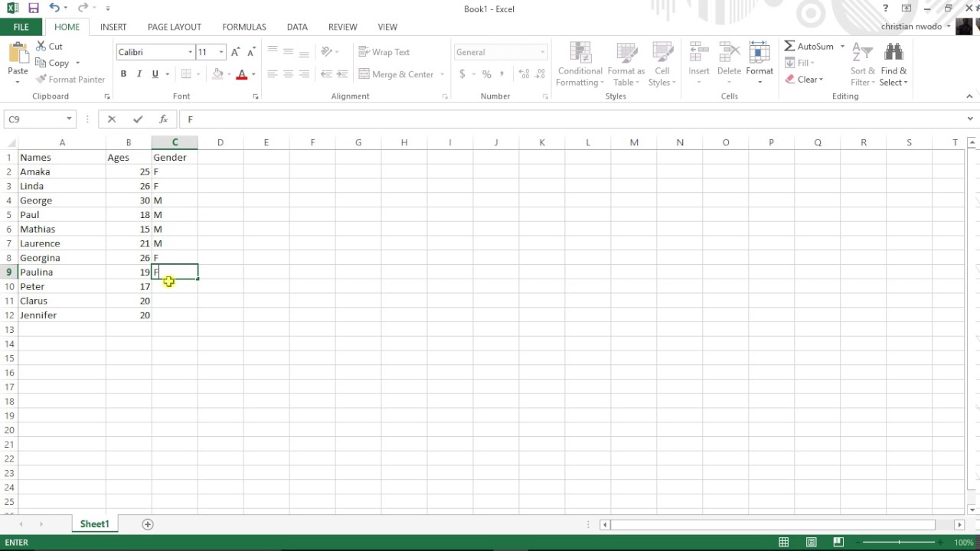Image resolution: width=980 pixels, height=551 pixels.
Task: Open the FILE tab
Action: (21, 27)
